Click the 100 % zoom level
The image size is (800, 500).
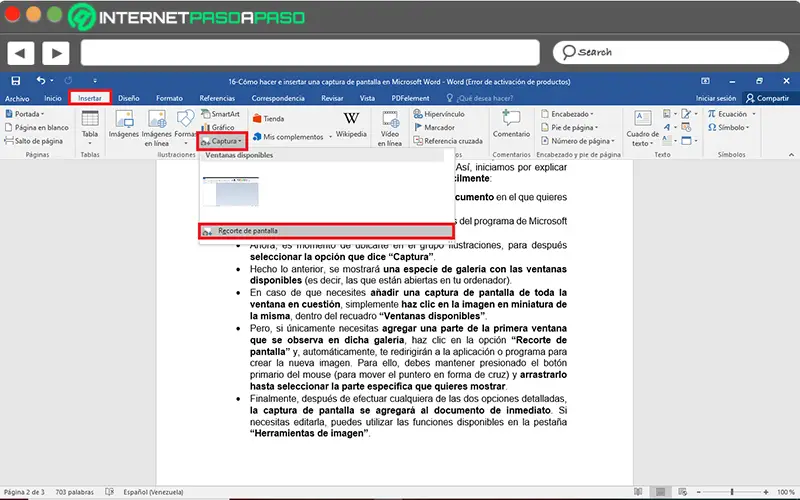tap(786, 492)
